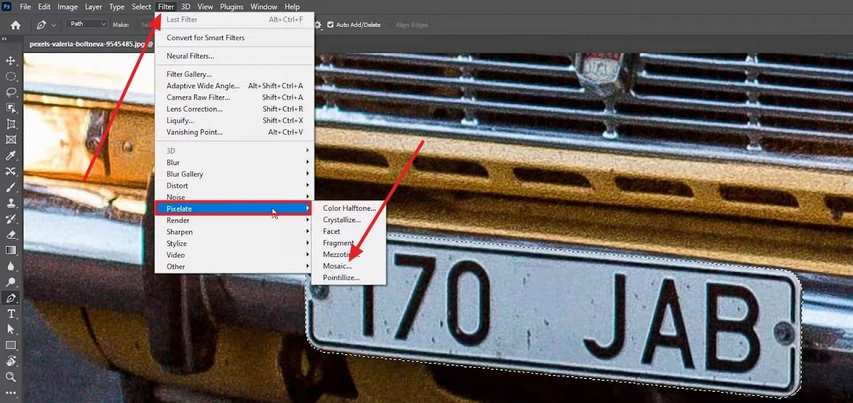The height and width of the screenshot is (403, 853).
Task: Choose the Eraser tool
Action: 11,234
